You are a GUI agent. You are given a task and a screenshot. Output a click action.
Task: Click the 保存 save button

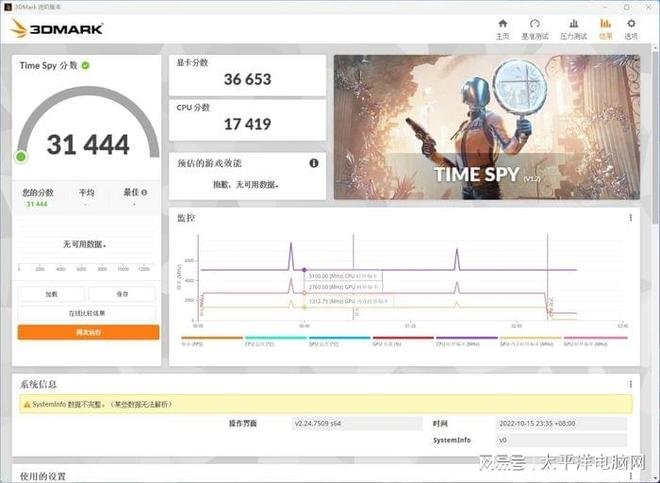click(x=123, y=294)
